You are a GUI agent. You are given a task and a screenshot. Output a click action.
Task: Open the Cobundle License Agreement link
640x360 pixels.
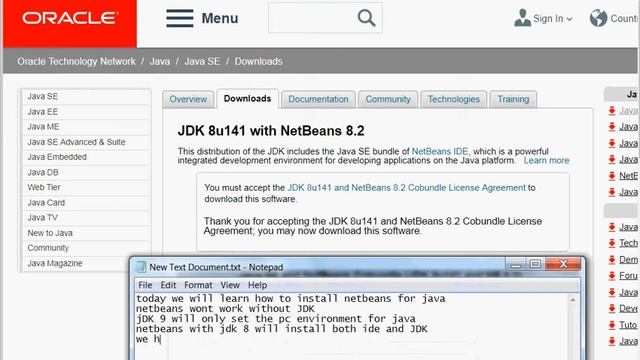407,188
